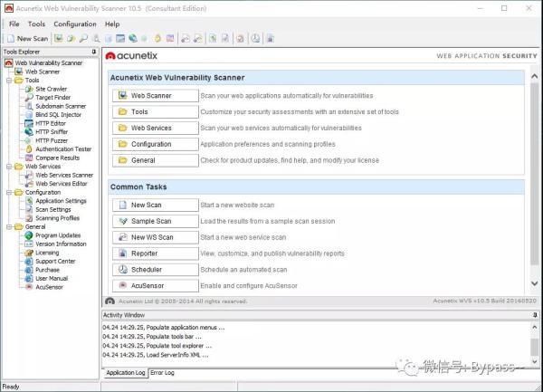Click the New Scan toolbar button
The image size is (543, 392).
click(27, 38)
